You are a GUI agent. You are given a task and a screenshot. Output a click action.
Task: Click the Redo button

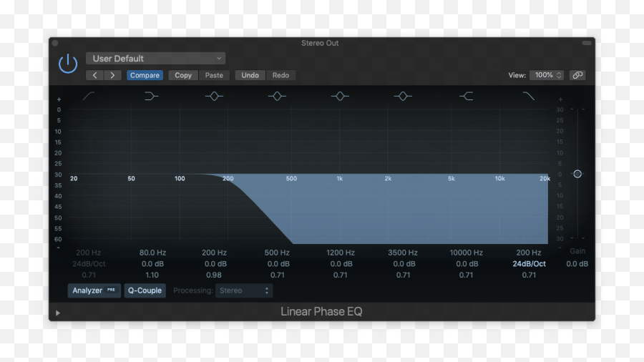[x=280, y=75]
